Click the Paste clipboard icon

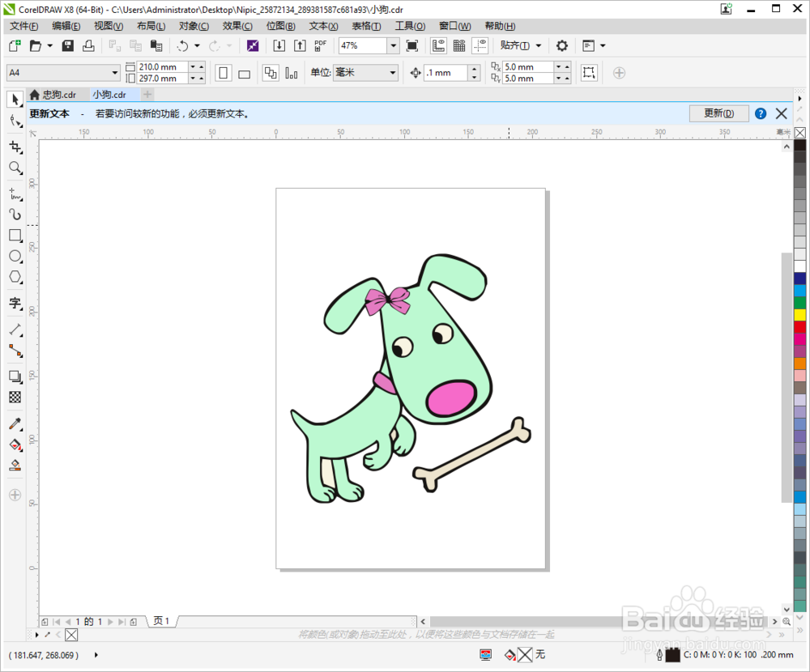click(x=156, y=46)
